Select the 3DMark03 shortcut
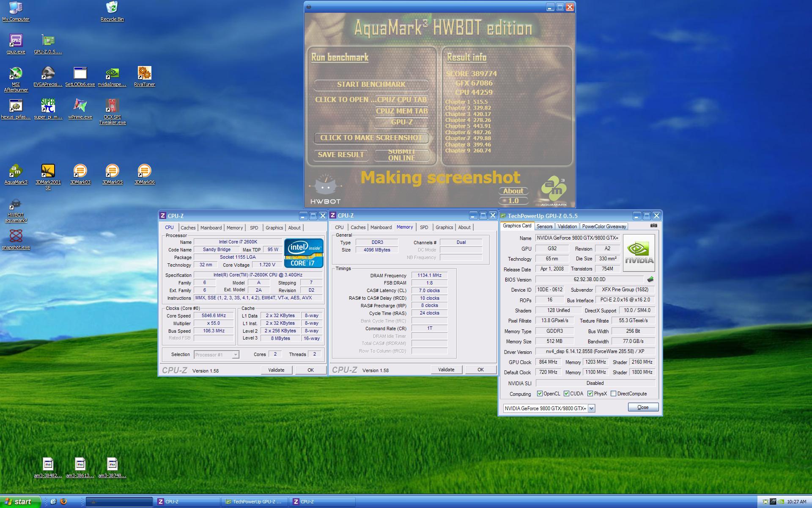The image size is (812, 508). click(80, 174)
